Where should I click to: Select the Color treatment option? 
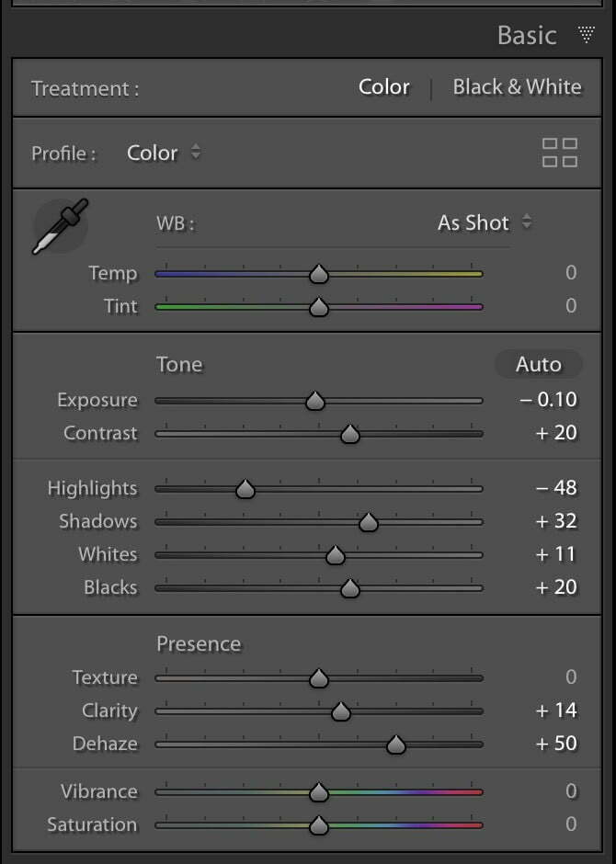(383, 87)
